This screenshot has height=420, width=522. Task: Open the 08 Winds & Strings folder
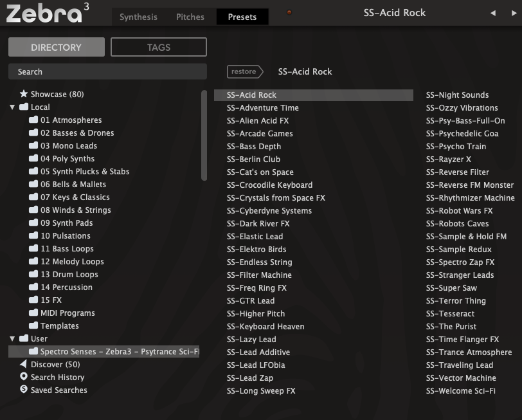[75, 210]
